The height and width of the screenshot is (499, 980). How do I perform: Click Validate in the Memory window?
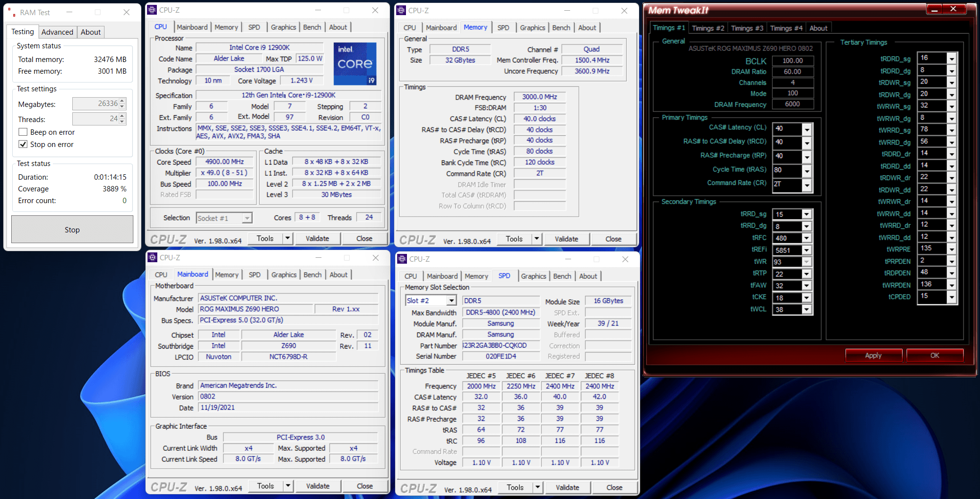pyautogui.click(x=566, y=239)
